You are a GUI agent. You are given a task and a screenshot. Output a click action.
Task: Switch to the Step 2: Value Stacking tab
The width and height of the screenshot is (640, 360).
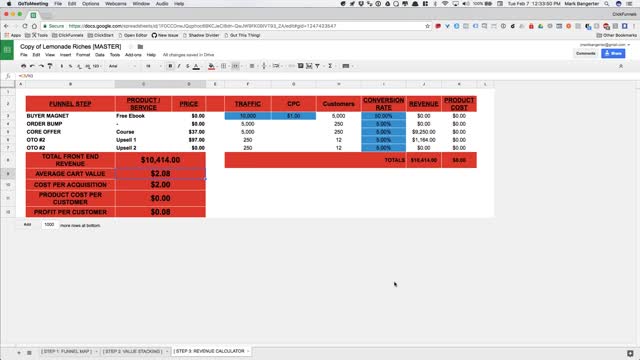pyautogui.click(x=133, y=351)
